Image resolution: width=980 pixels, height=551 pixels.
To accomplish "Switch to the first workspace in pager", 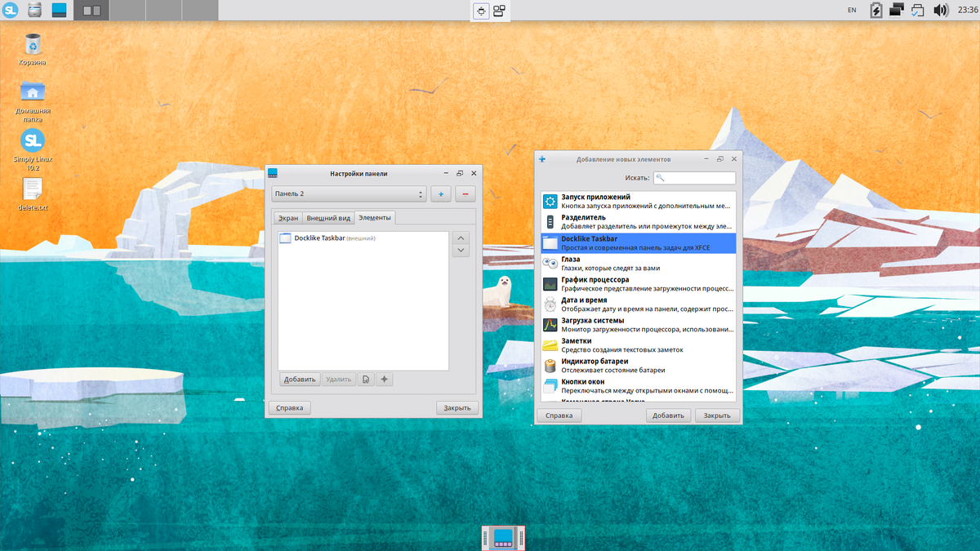I will click(91, 11).
